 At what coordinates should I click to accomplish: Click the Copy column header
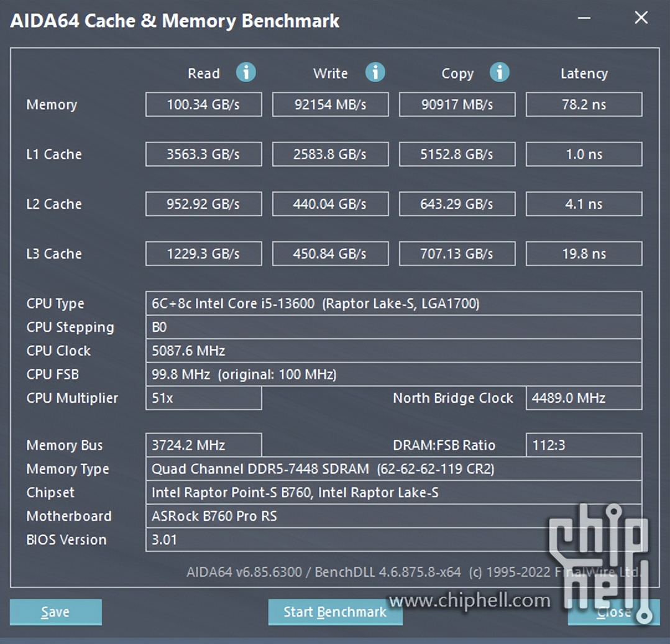click(457, 74)
